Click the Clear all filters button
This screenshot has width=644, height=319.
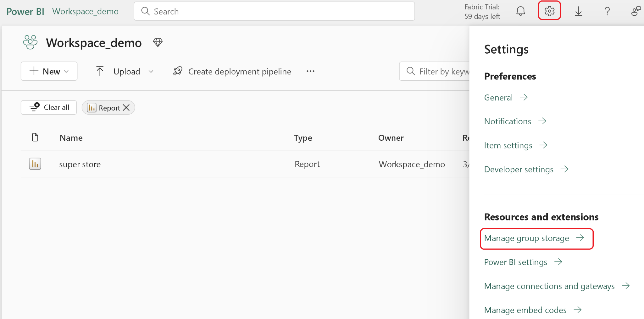[48, 107]
